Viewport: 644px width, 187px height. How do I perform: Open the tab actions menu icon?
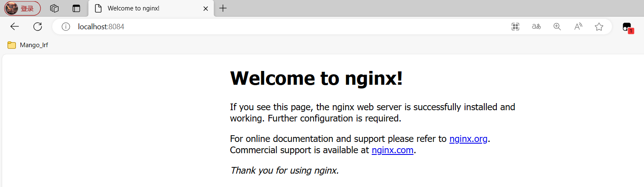click(x=76, y=8)
